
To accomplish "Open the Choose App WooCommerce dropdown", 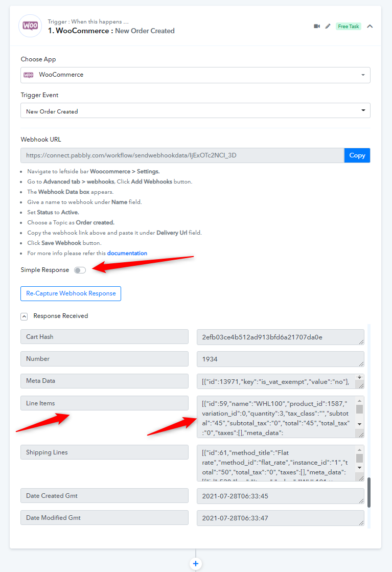I will point(195,75).
